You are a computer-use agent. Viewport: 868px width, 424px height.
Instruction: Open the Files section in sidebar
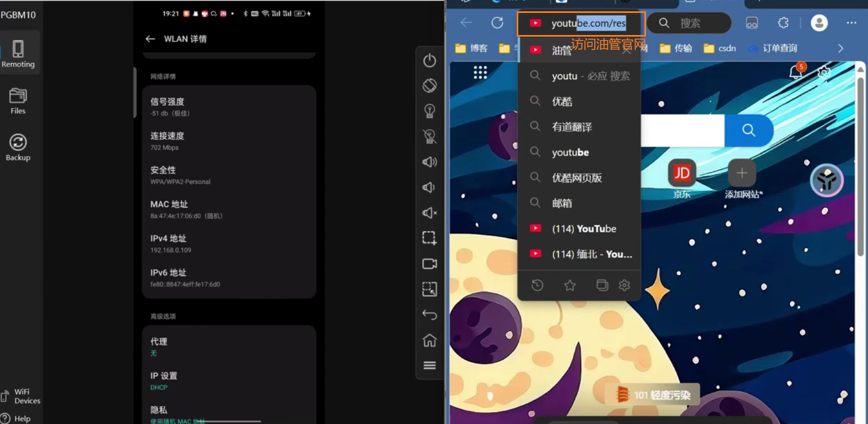18,101
